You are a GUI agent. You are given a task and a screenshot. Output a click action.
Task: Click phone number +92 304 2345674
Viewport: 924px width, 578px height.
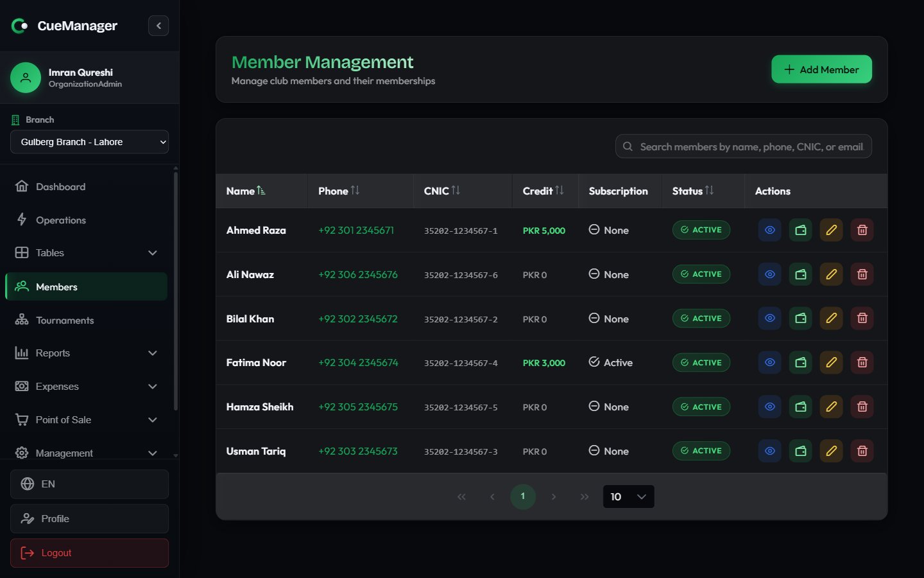click(x=358, y=363)
